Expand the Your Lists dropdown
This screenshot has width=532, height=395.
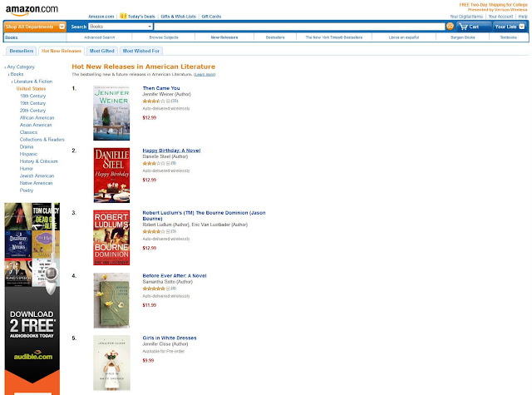point(521,27)
